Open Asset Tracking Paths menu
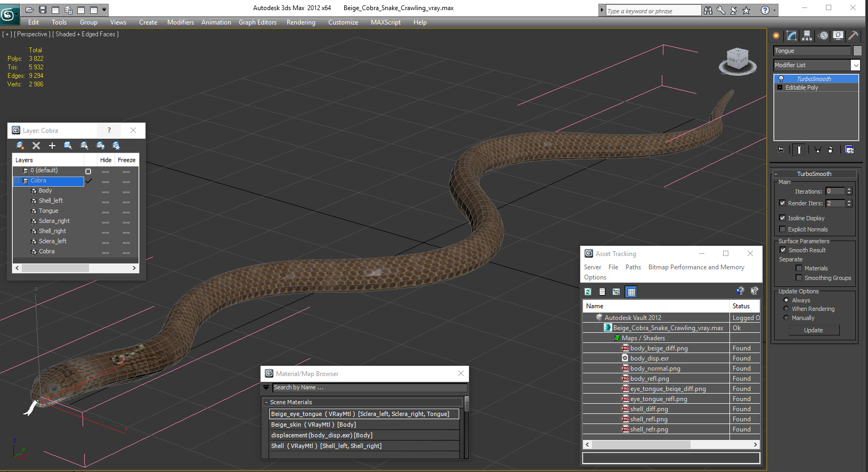This screenshot has height=472, width=868. pyautogui.click(x=633, y=267)
